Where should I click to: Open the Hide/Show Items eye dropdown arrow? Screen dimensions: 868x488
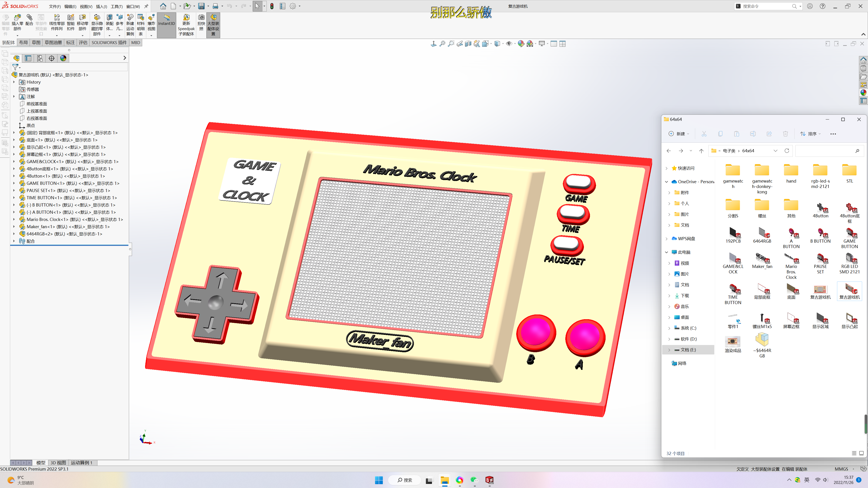pyautogui.click(x=515, y=44)
